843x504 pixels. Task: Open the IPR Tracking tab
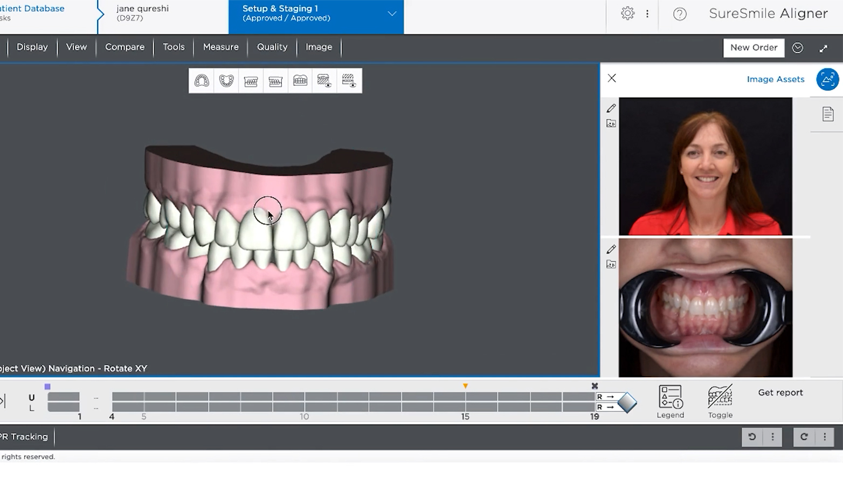coord(24,437)
